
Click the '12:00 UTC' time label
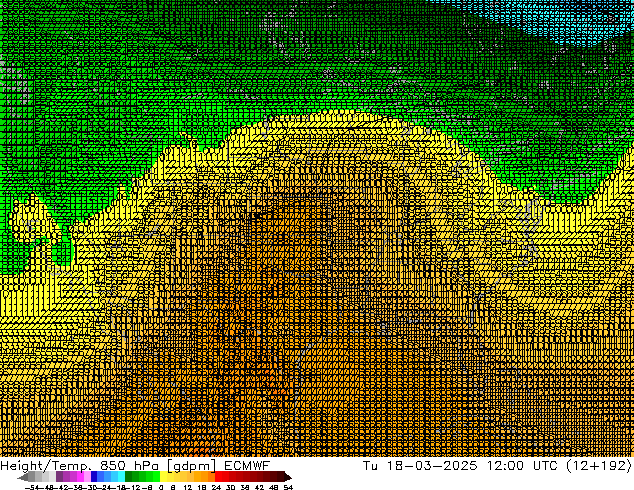pos(522,465)
